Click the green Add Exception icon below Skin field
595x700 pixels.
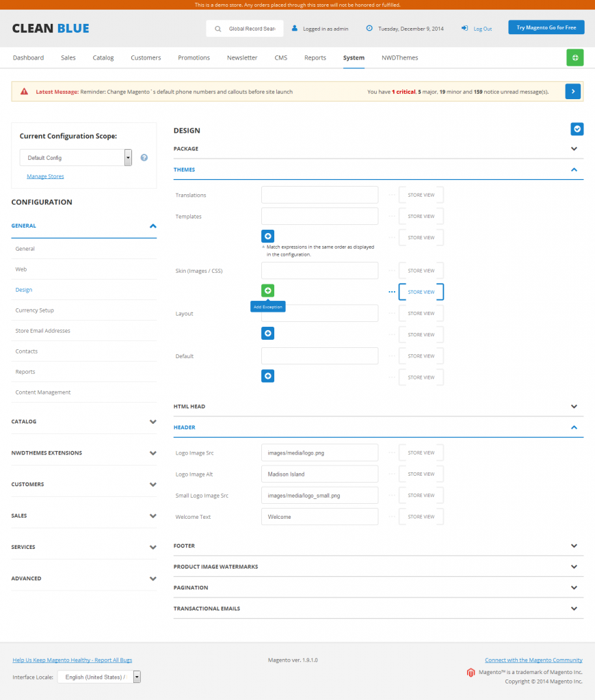(x=267, y=290)
